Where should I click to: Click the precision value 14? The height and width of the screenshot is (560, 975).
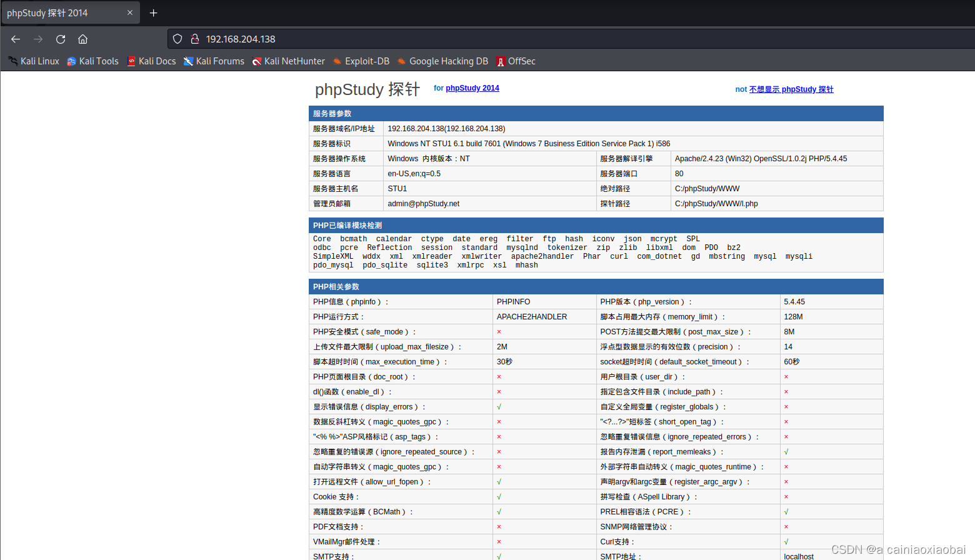pyautogui.click(x=788, y=347)
